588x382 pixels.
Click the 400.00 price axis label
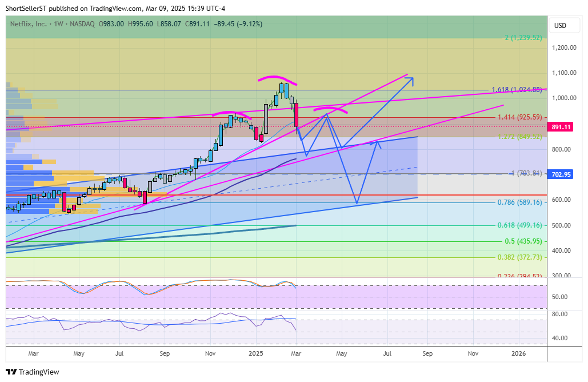click(561, 250)
